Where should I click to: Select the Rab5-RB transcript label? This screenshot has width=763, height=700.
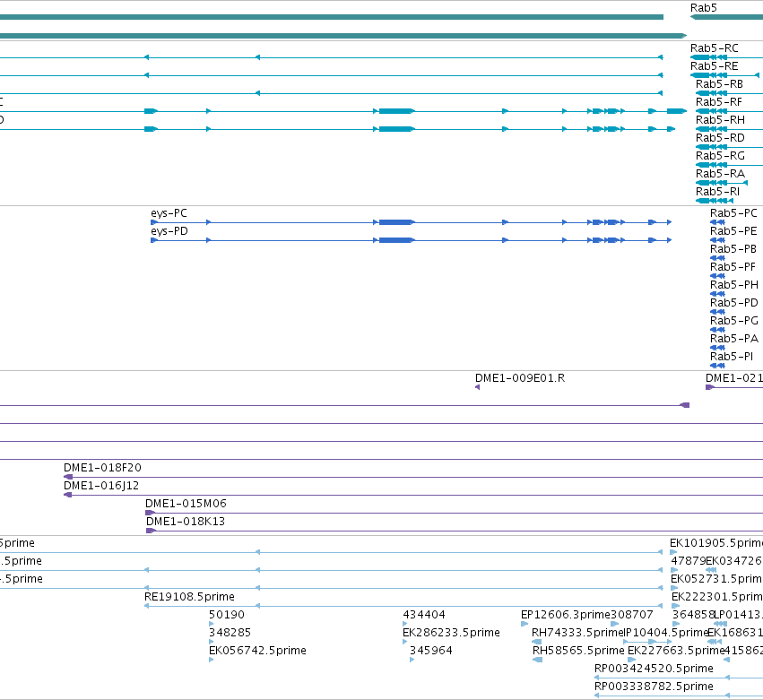pos(719,84)
